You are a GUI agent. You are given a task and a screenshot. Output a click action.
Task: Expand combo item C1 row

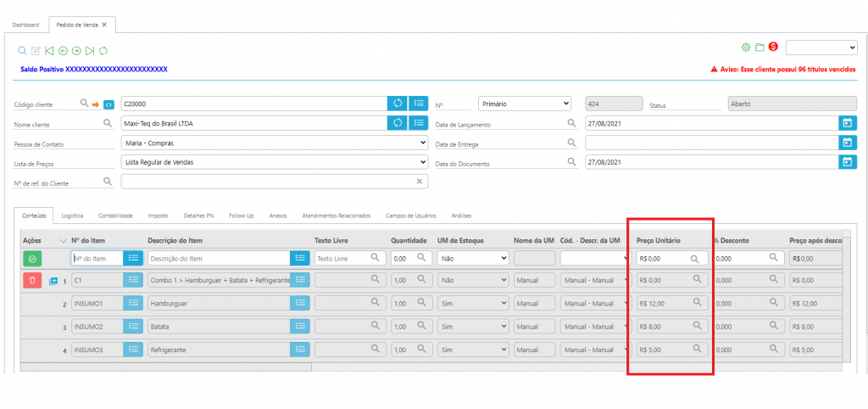click(55, 280)
